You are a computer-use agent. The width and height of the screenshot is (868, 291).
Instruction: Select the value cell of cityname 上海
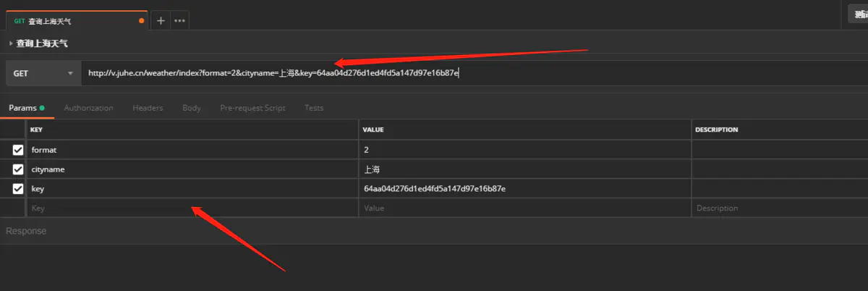[525, 169]
